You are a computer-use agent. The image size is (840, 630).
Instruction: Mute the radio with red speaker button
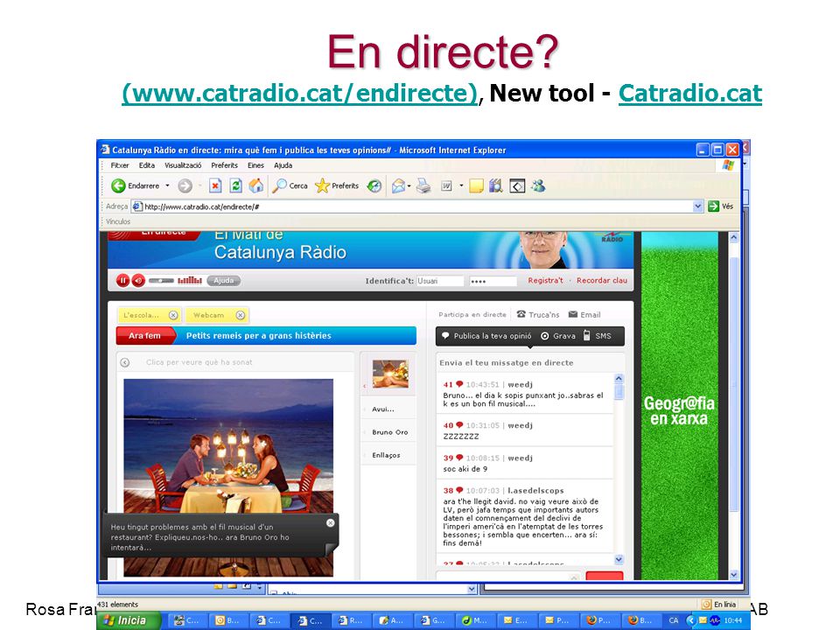(x=139, y=280)
